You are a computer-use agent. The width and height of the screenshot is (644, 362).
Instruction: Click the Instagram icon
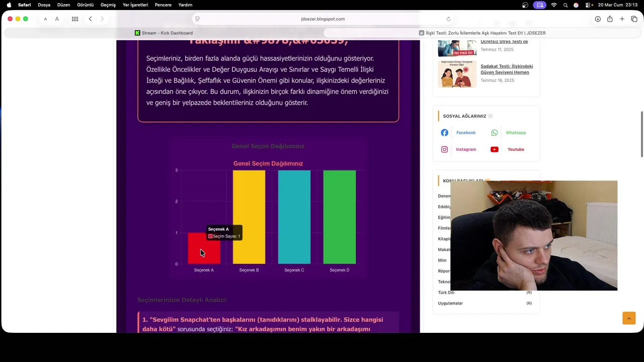pos(444,149)
